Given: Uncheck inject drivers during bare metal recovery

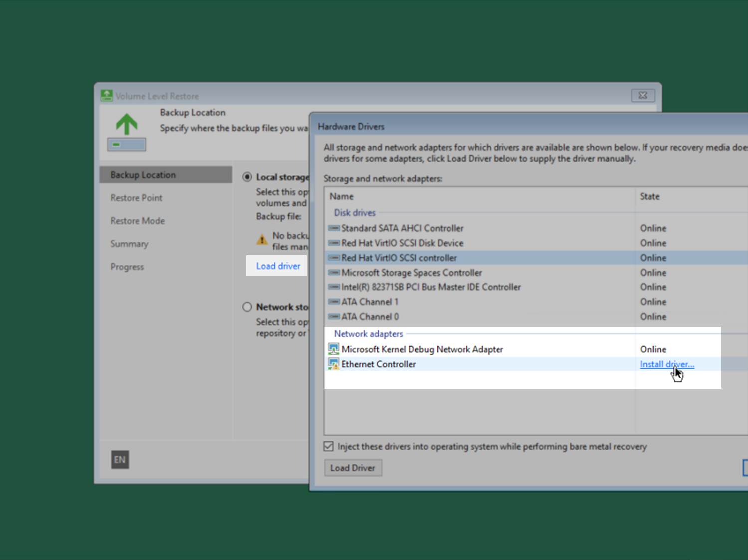Looking at the screenshot, I should pyautogui.click(x=328, y=446).
